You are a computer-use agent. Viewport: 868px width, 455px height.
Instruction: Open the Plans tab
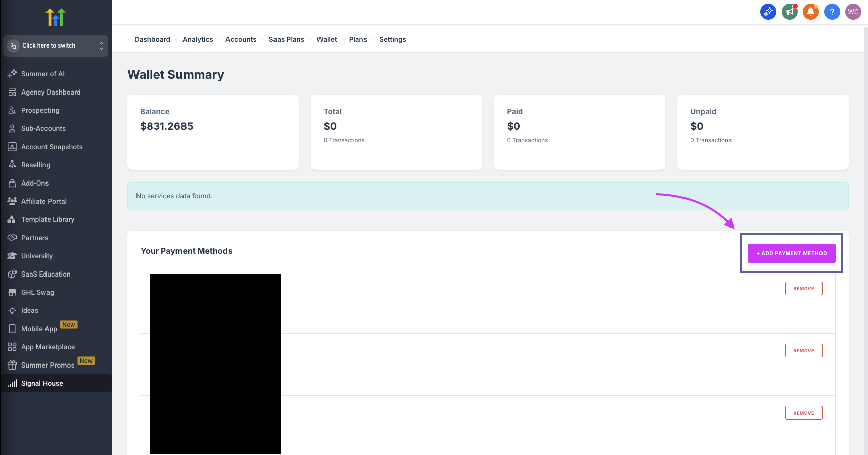358,39
